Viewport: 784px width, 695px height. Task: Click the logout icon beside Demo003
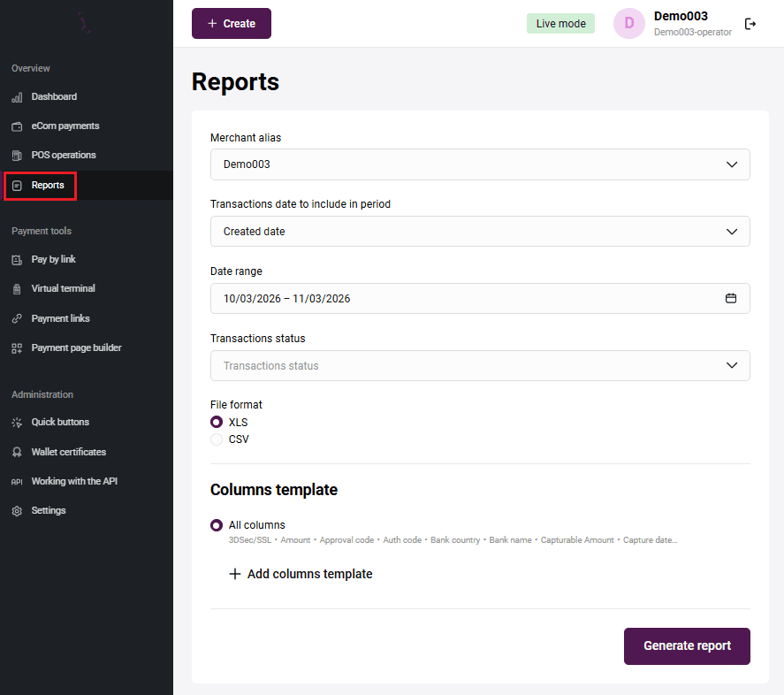tap(750, 24)
